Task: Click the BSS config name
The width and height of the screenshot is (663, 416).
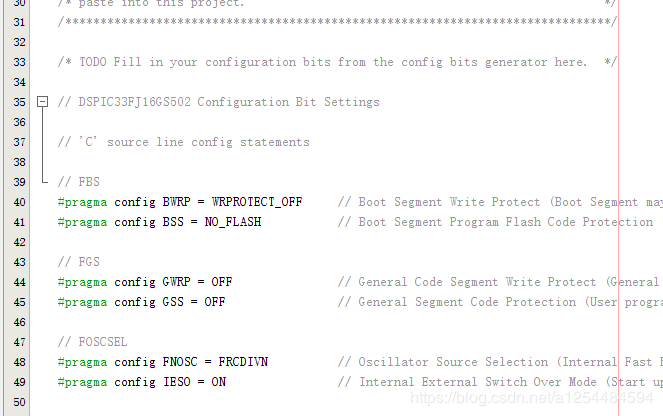Action: [173, 222]
